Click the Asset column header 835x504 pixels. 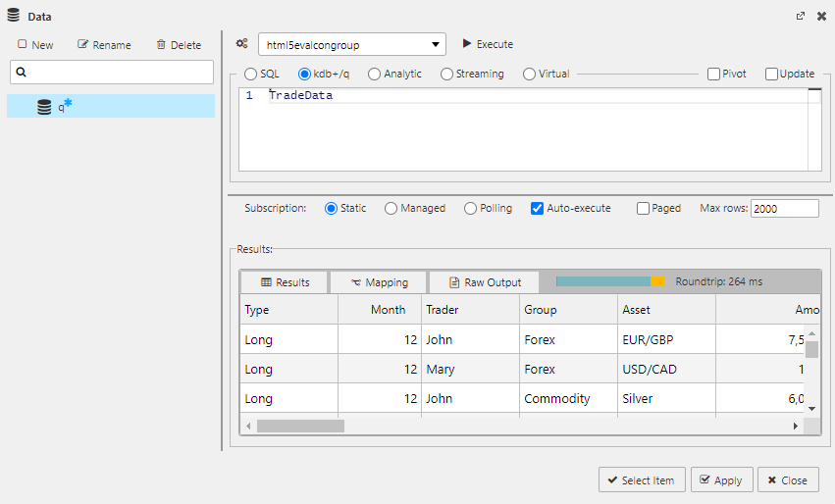click(x=666, y=310)
